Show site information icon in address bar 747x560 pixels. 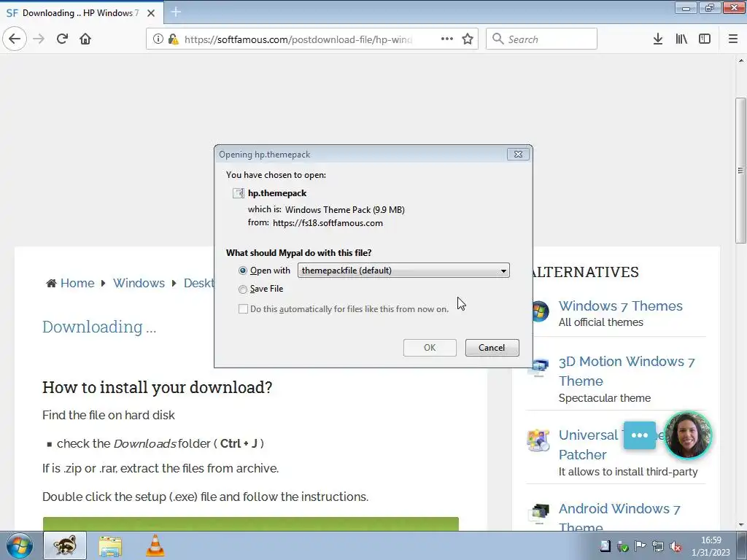click(158, 39)
